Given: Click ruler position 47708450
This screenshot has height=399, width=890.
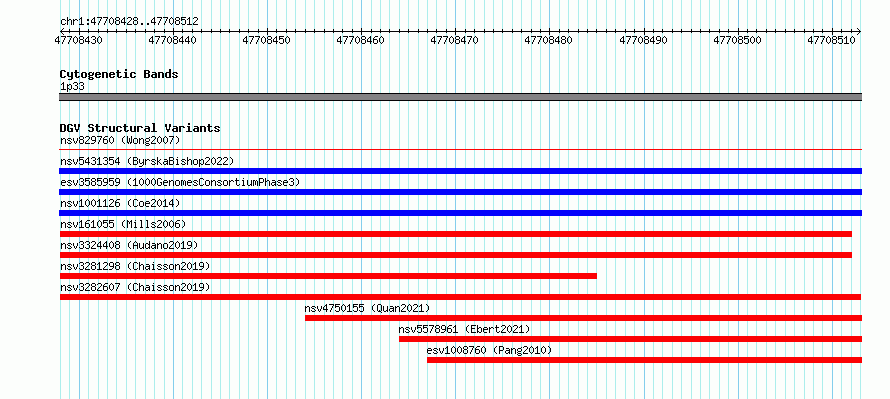Looking at the screenshot, I should [267, 40].
